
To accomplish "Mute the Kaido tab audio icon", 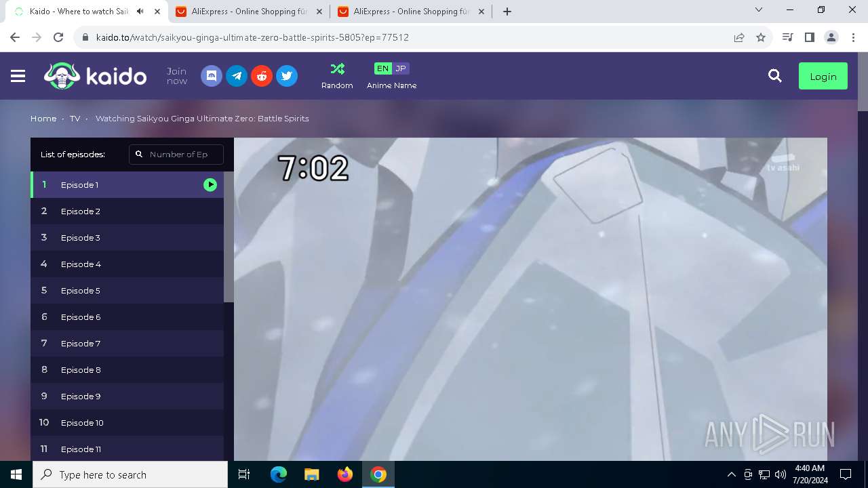I will tap(140, 12).
